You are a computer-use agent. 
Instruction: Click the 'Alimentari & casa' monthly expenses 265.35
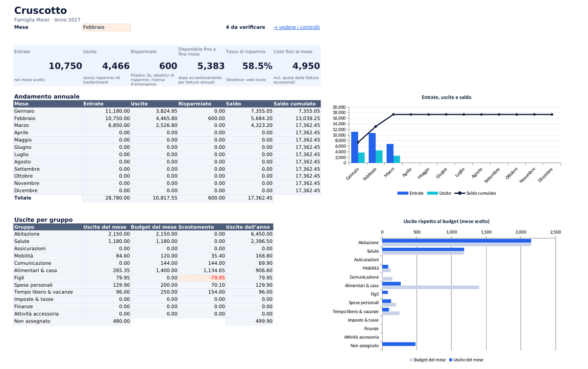coord(106,270)
